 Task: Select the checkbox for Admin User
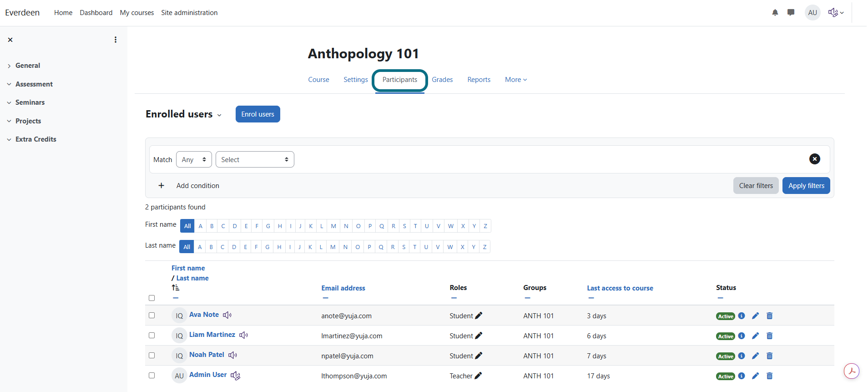coord(152,376)
